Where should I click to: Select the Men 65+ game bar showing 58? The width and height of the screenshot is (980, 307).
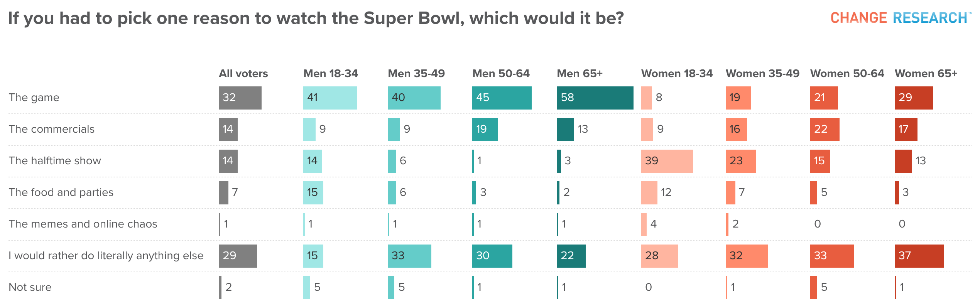595,98
